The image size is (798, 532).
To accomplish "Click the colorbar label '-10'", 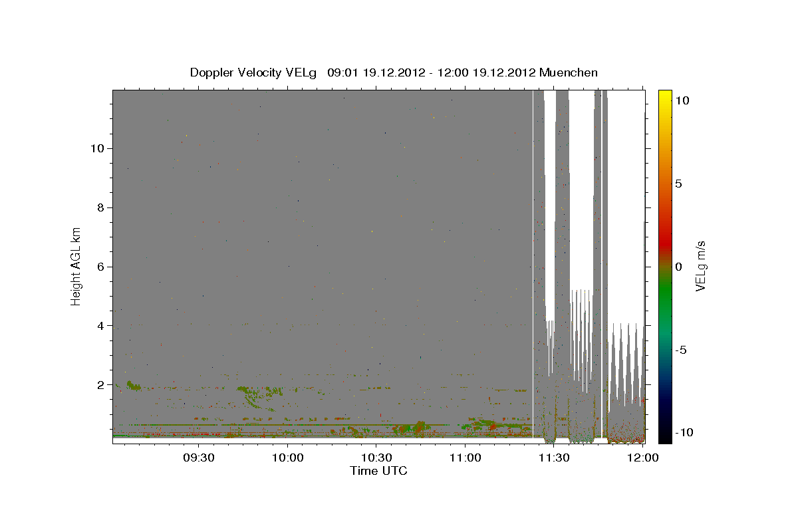I will pos(683,433).
